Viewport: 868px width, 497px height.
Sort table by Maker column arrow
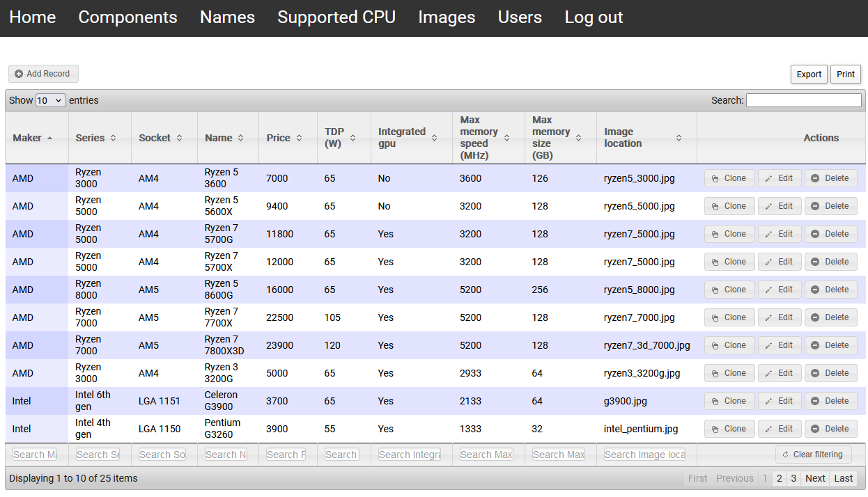pyautogui.click(x=49, y=138)
